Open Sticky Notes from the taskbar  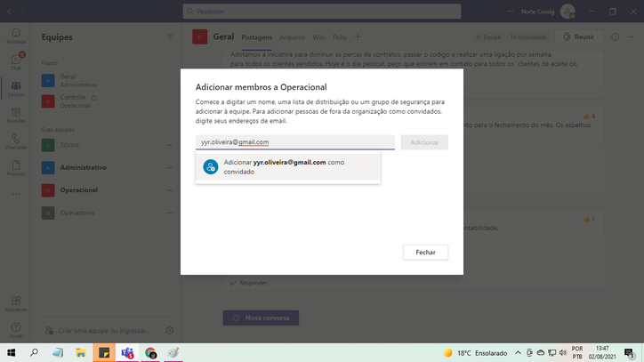pyautogui.click(x=104, y=352)
